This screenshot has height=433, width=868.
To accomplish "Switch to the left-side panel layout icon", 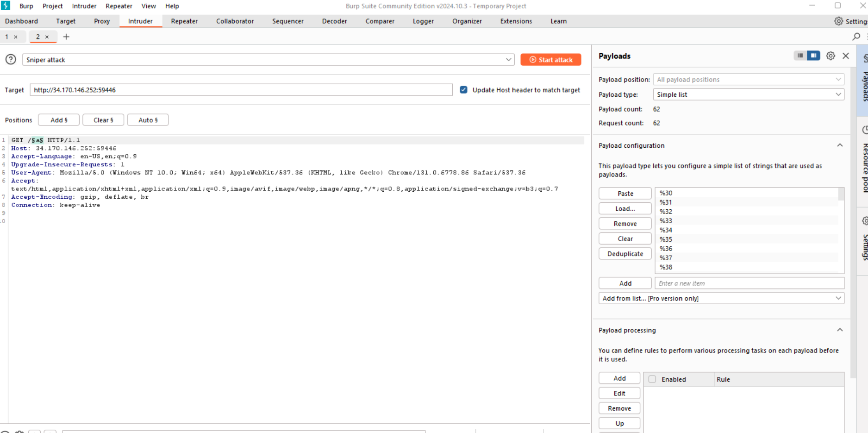I will click(x=800, y=56).
